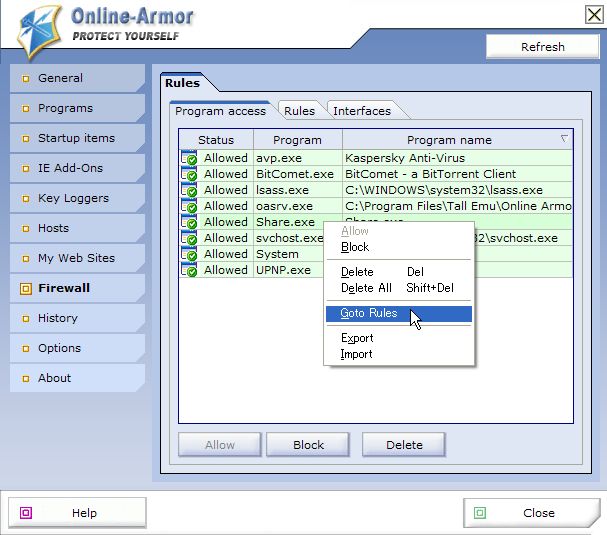Open the Hosts section
This screenshot has width=607, height=535.
(x=77, y=228)
